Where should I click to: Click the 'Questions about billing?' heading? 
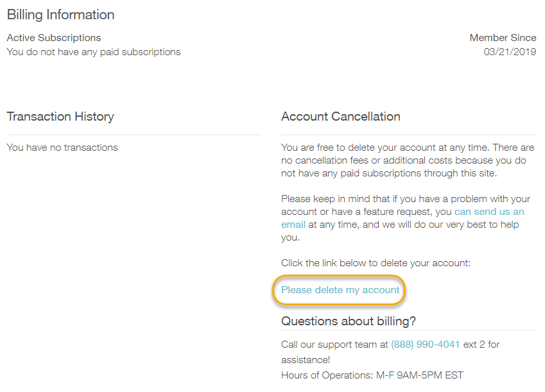click(x=349, y=321)
